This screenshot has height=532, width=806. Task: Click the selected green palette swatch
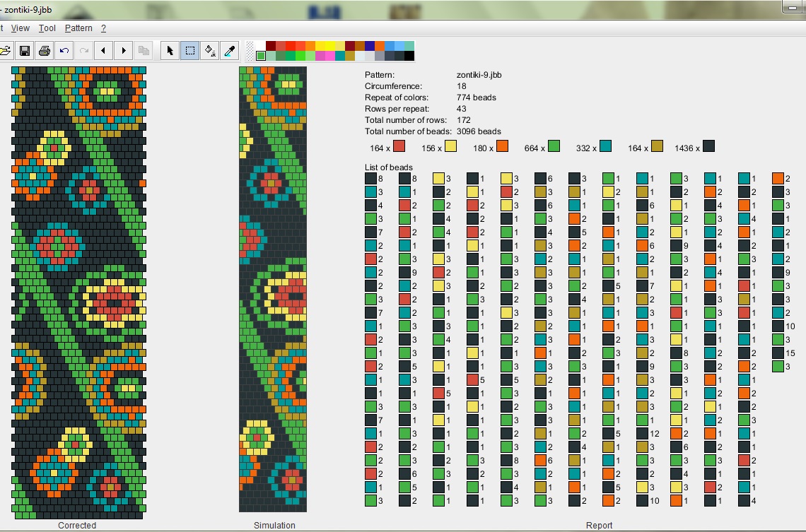click(x=261, y=56)
